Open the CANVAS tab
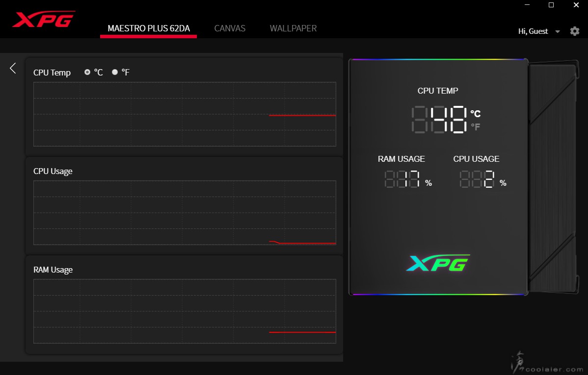The image size is (588, 375). 230,28
